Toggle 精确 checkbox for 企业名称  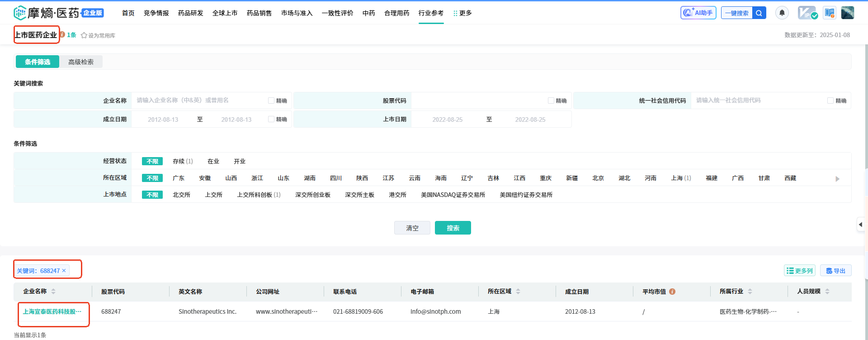271,101
